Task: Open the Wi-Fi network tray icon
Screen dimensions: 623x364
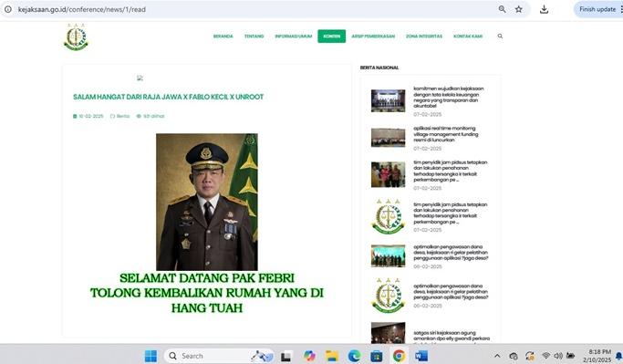Action: click(x=546, y=356)
